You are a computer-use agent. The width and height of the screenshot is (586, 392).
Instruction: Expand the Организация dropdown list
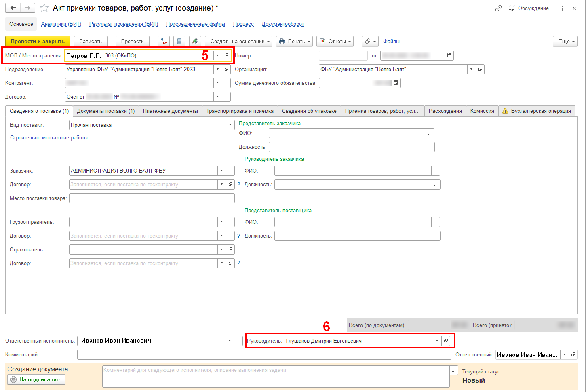coord(471,69)
